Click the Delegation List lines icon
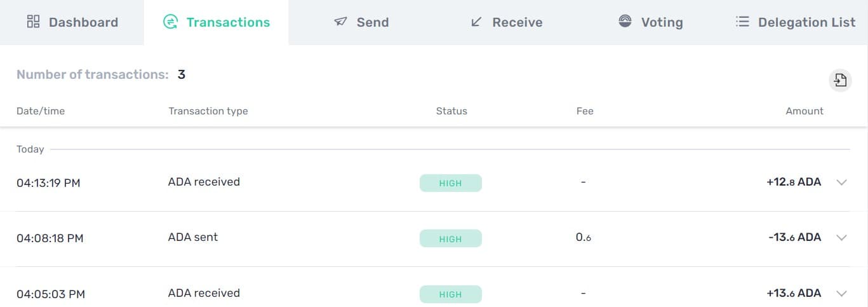 pos(742,22)
